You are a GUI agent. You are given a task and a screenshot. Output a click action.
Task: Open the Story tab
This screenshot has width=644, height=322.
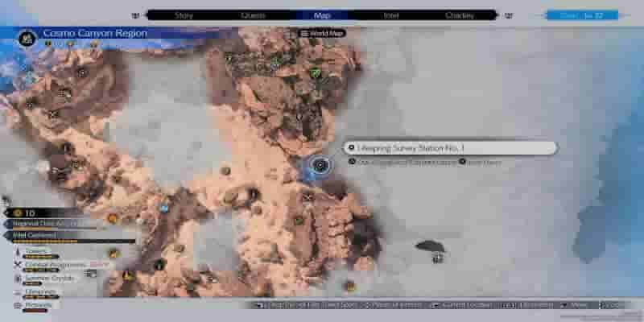pos(184,15)
